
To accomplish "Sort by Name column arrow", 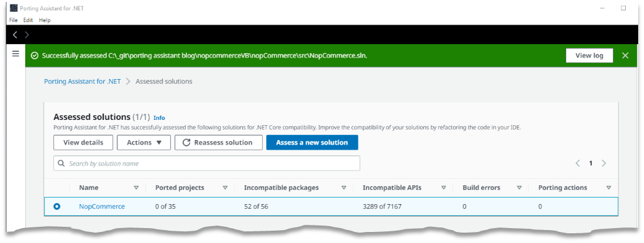I will click(136, 188).
